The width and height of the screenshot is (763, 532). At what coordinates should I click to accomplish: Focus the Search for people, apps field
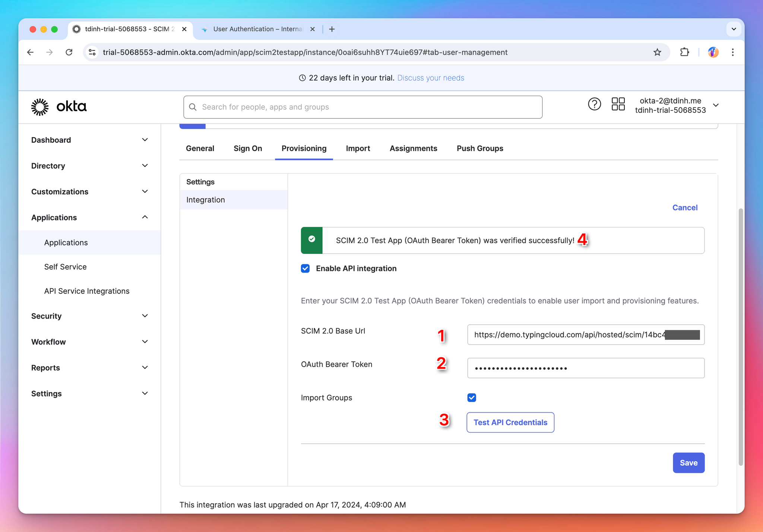[363, 107]
